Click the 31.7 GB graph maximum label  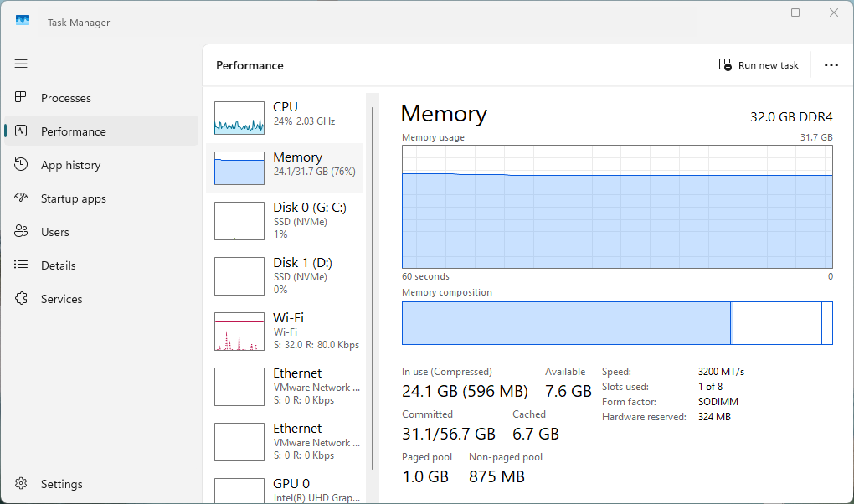click(x=815, y=137)
